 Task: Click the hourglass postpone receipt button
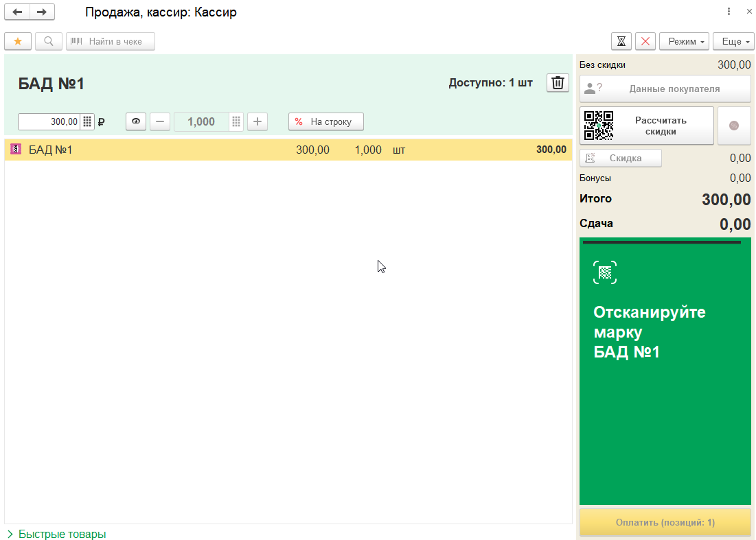621,41
